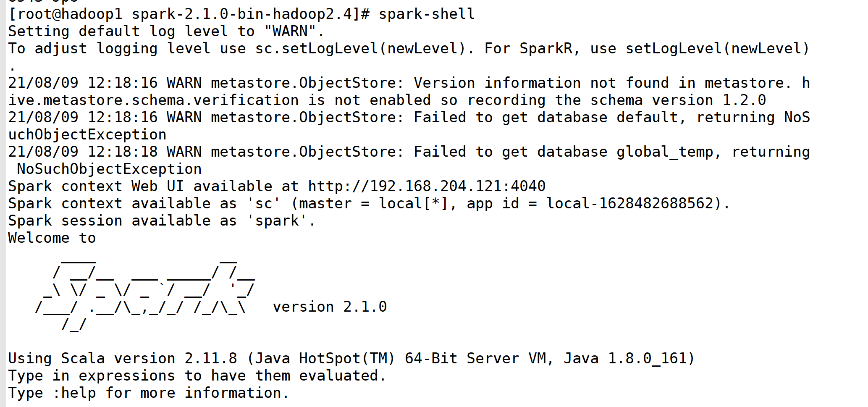
Task: Click 'for more information.' text
Action: coord(197,393)
